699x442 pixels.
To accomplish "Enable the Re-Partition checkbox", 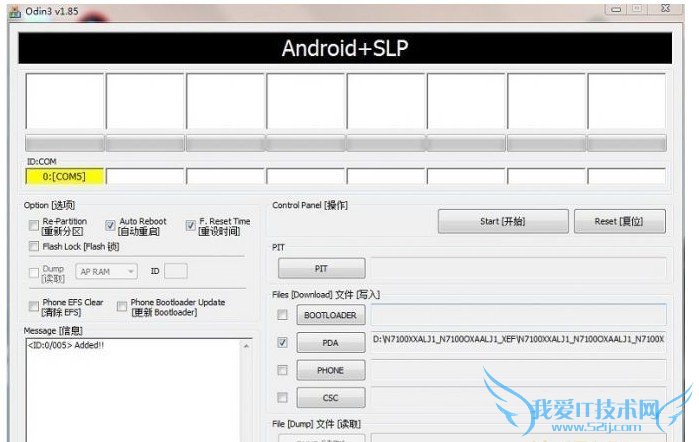I will [x=33, y=225].
